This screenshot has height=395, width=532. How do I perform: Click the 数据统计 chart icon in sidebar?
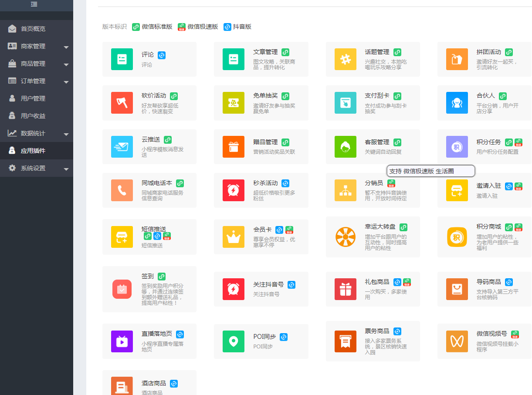12,133
